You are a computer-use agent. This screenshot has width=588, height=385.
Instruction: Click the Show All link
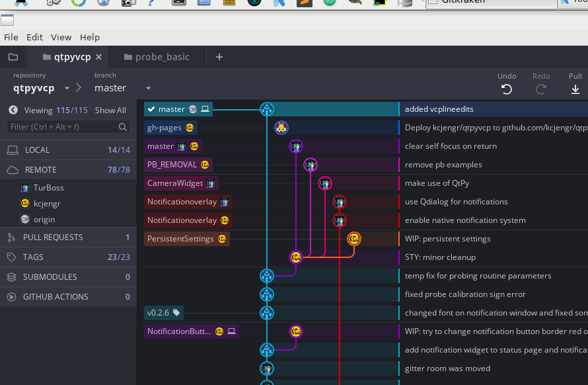[110, 110]
